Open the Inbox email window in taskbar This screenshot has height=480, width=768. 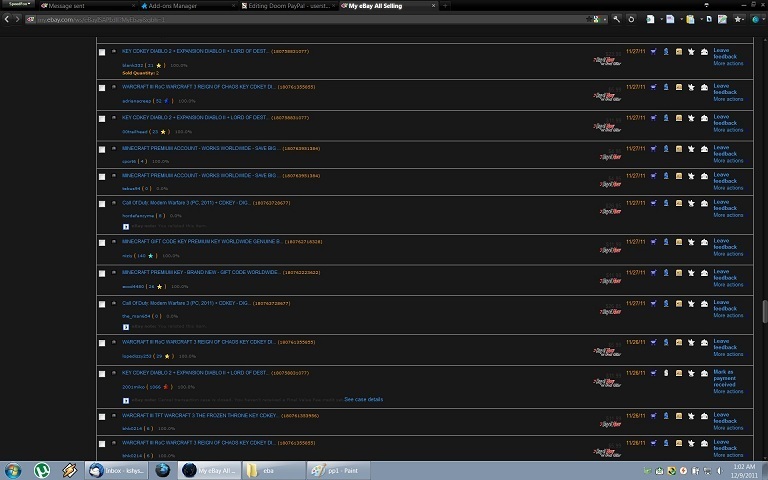(x=117, y=470)
